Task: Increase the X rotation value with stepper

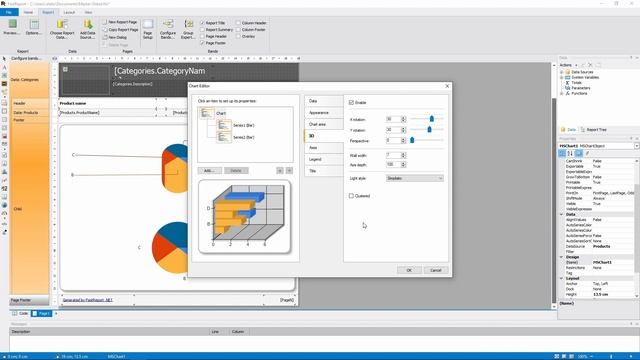Action: (403, 118)
